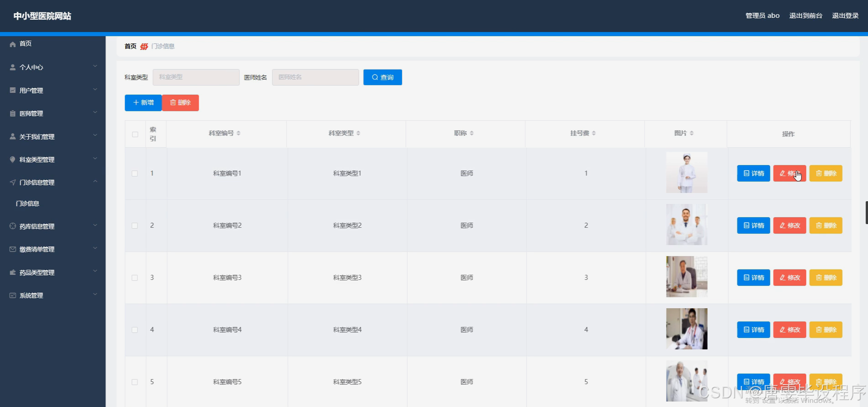The height and width of the screenshot is (407, 868).
Task: Click the 用户管理 sidebar icon
Action: pos(13,90)
